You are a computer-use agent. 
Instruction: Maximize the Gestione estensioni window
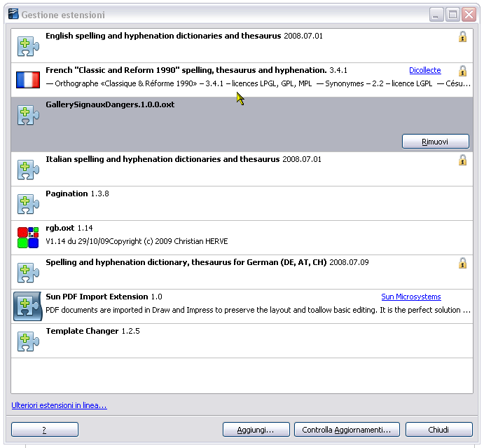point(452,15)
